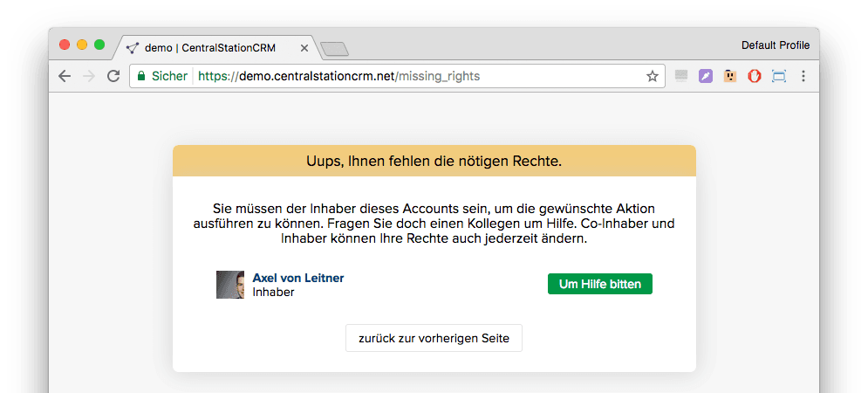Click the face emoji extension icon
The image size is (868, 393).
coord(730,76)
